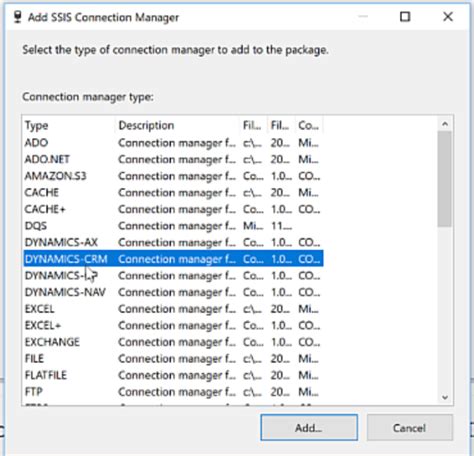Choose AMAZON.S3 from the list

173,176
